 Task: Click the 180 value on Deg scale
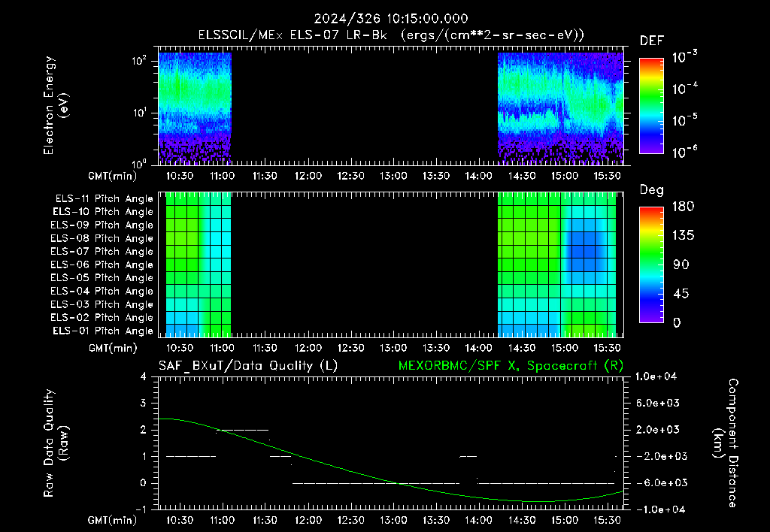point(683,207)
